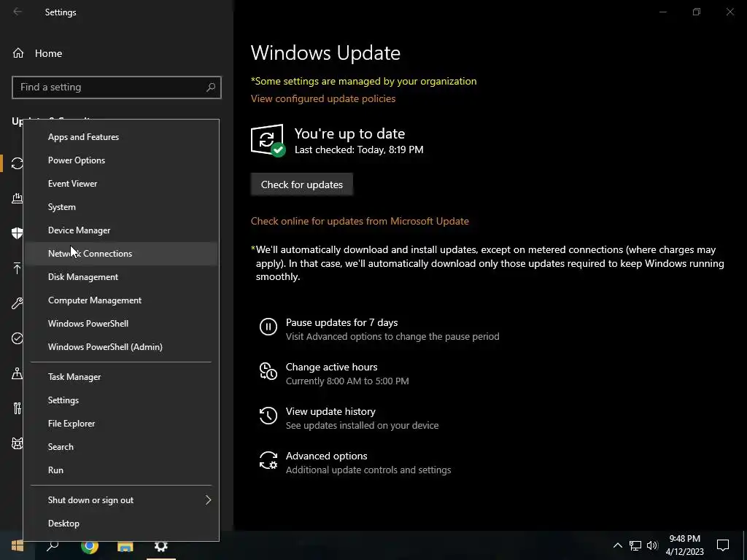Click Pause updates for 7 days
Viewport: 747px width, 560px height.
click(x=341, y=322)
